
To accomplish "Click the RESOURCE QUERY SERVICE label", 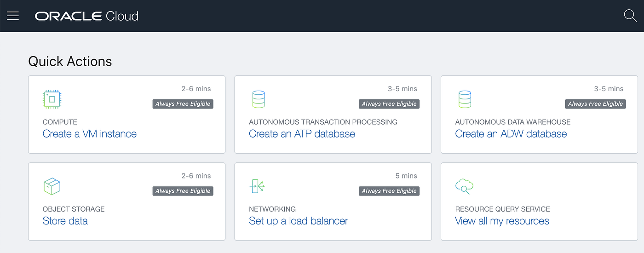I will pyautogui.click(x=503, y=209).
